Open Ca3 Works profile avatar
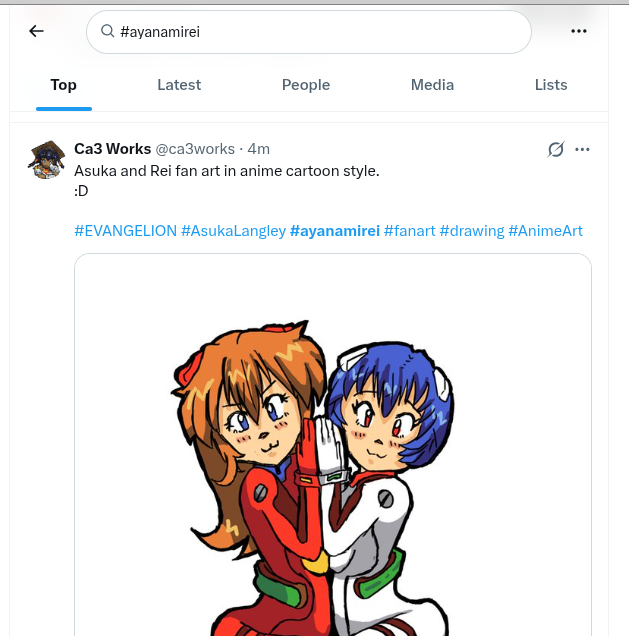 (47, 160)
